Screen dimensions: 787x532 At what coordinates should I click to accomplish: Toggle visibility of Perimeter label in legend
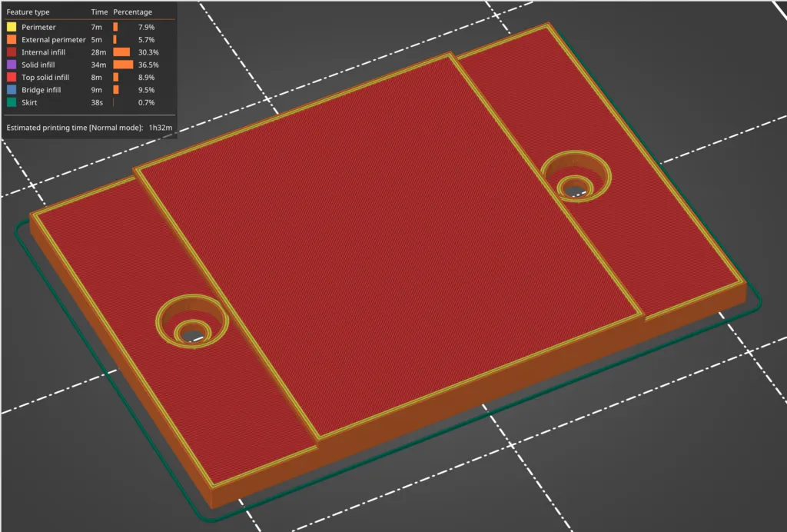[x=38, y=28]
